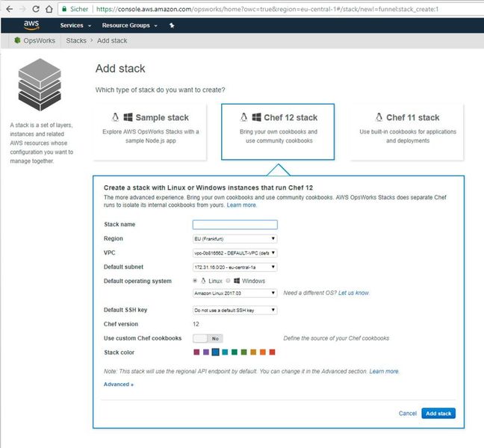Pick the yellow-orange stack color swatch
The image size is (484, 448).
click(x=253, y=352)
